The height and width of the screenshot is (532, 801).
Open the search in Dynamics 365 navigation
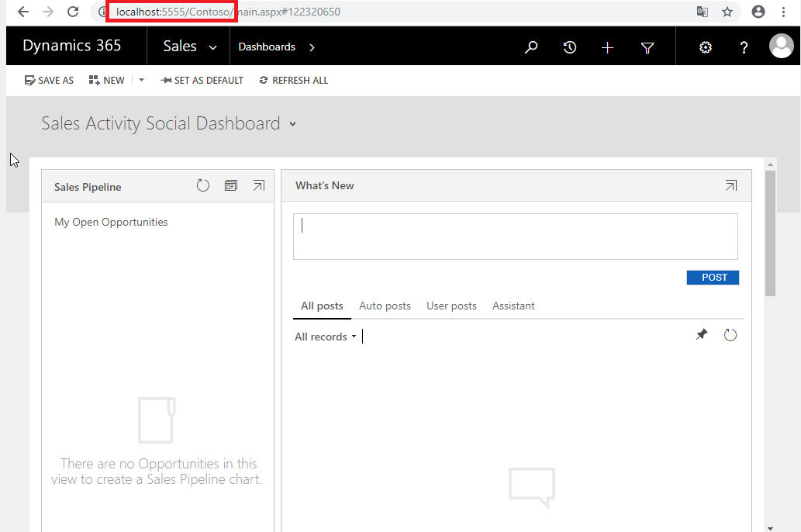(531, 47)
